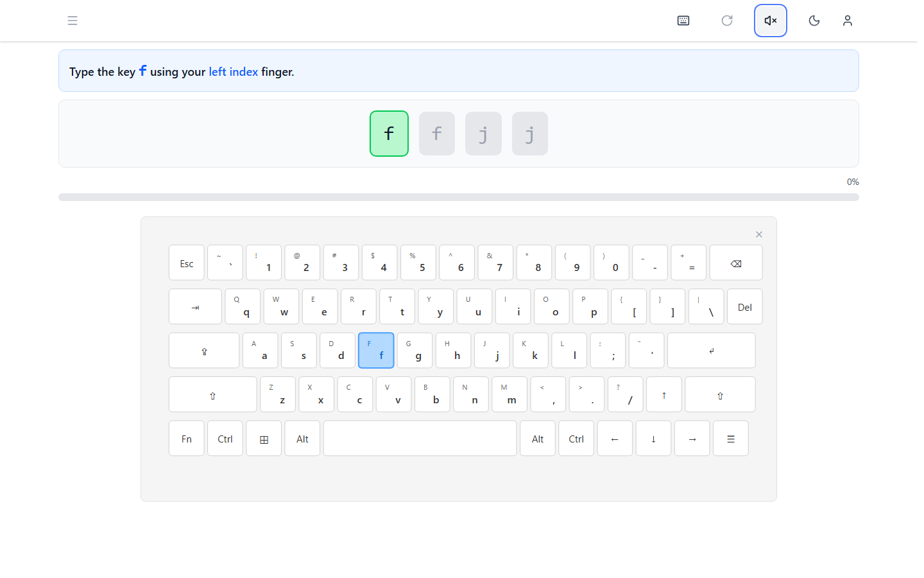The height and width of the screenshot is (578, 924).
Task: Click the Windows logo key
Action: [x=264, y=439]
